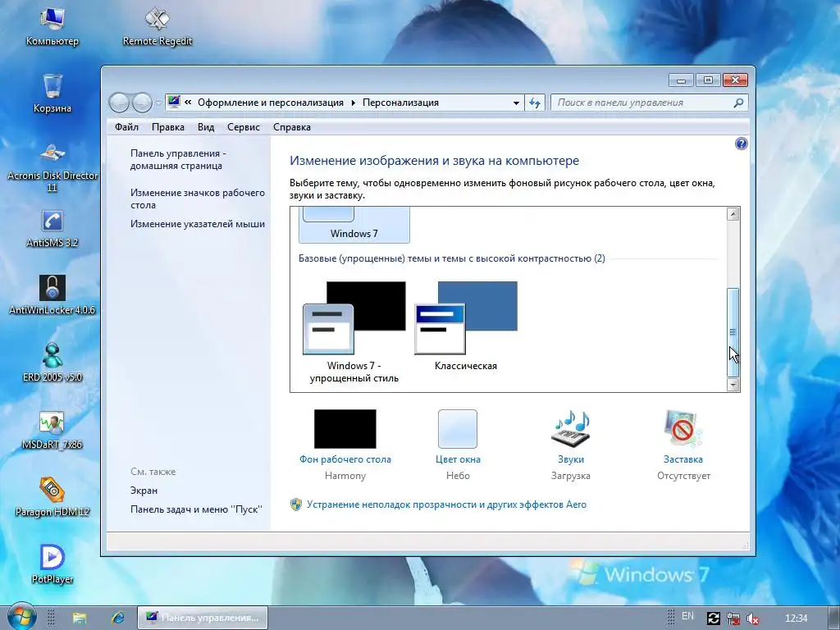Open the blue help question mark icon
Viewport: 840px width, 630px height.
[x=741, y=144]
